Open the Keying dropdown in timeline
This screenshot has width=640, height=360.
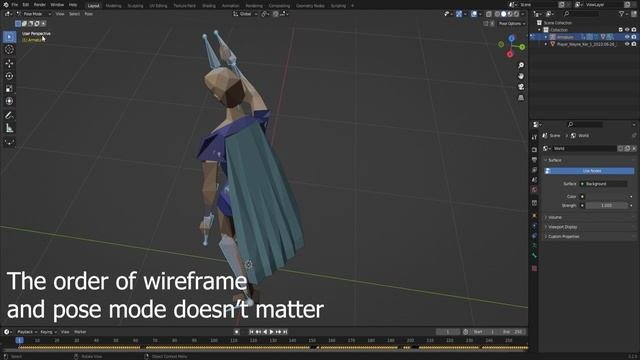[49, 332]
